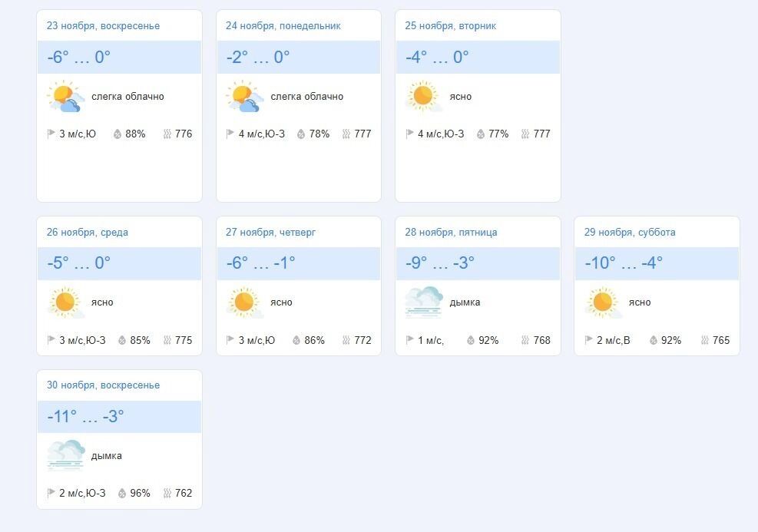Click the partly cloudy icon for 24 ноября
Screen dimensions: 758x532
tap(244, 97)
